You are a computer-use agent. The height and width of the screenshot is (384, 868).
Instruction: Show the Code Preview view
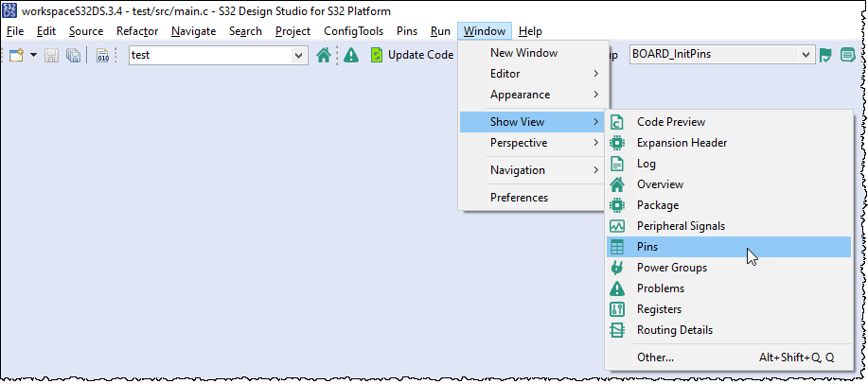[x=729, y=122]
